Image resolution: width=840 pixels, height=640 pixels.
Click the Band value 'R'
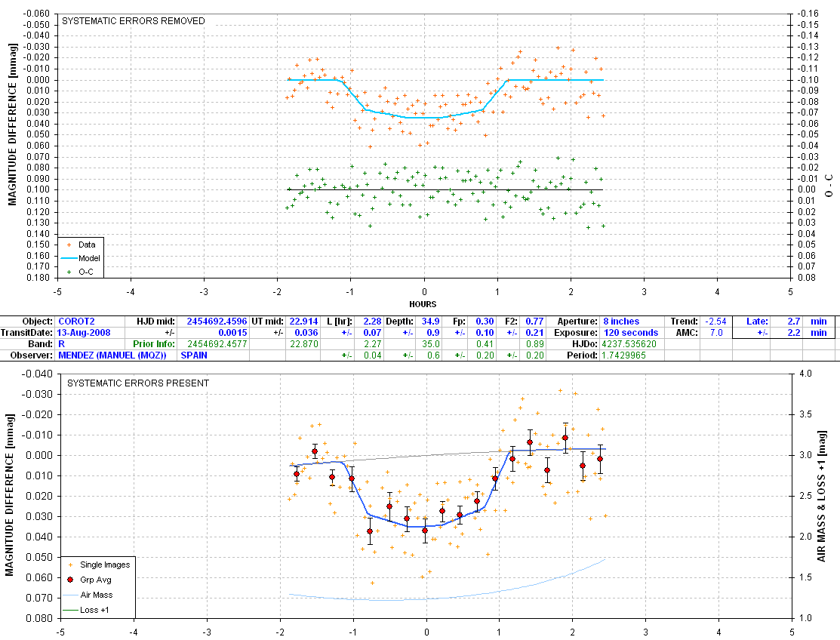click(62, 344)
